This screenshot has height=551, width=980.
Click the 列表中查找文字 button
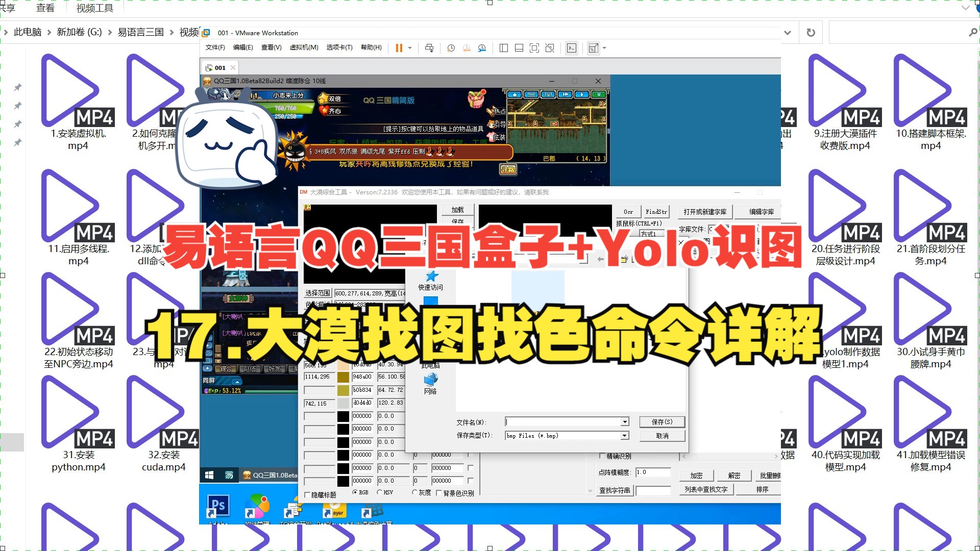coord(706,489)
